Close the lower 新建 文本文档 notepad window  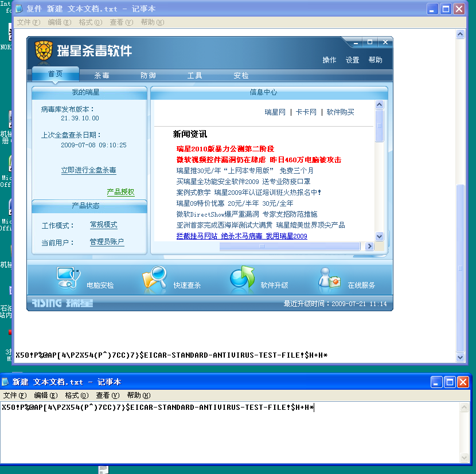(x=463, y=382)
